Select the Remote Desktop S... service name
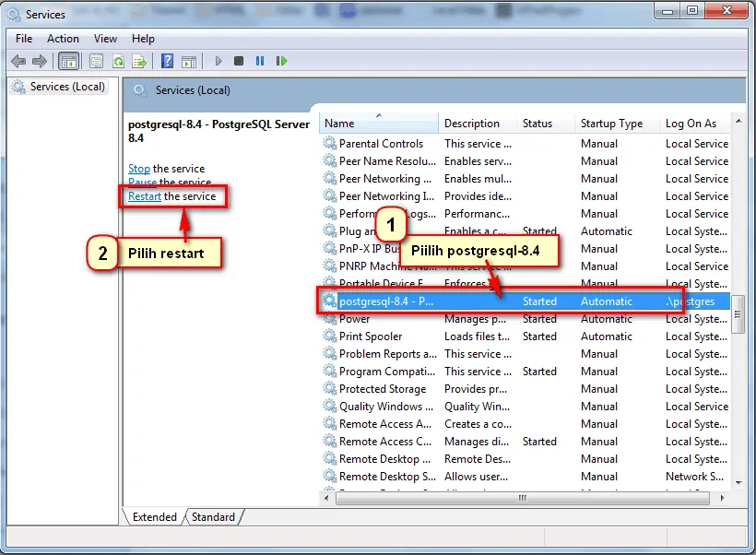Image resolution: width=756 pixels, height=555 pixels. point(387,477)
